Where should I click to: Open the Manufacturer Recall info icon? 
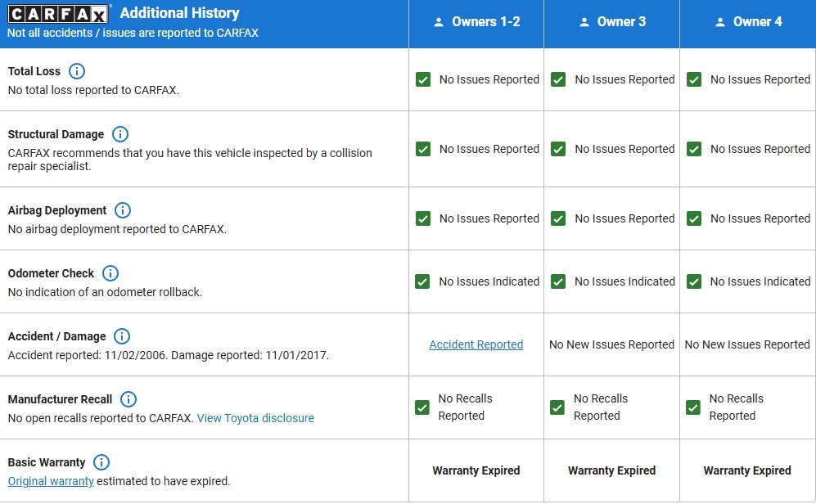click(128, 399)
